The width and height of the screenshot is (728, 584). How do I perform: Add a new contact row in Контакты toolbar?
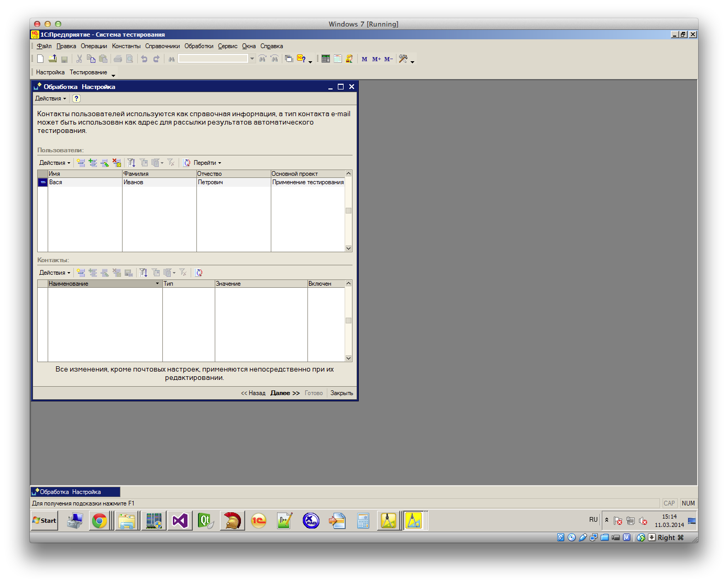click(x=81, y=273)
